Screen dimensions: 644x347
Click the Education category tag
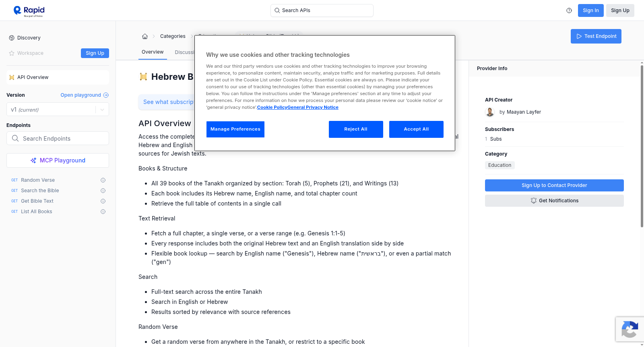click(x=500, y=165)
